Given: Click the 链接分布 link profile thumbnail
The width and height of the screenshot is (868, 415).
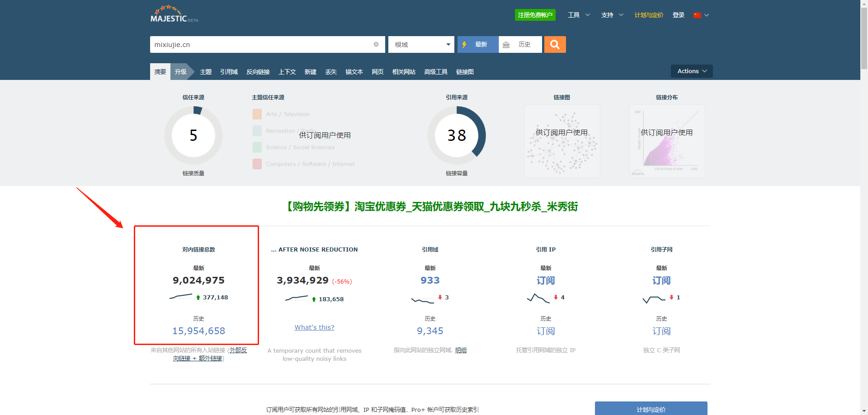Looking at the screenshot, I should (x=667, y=141).
